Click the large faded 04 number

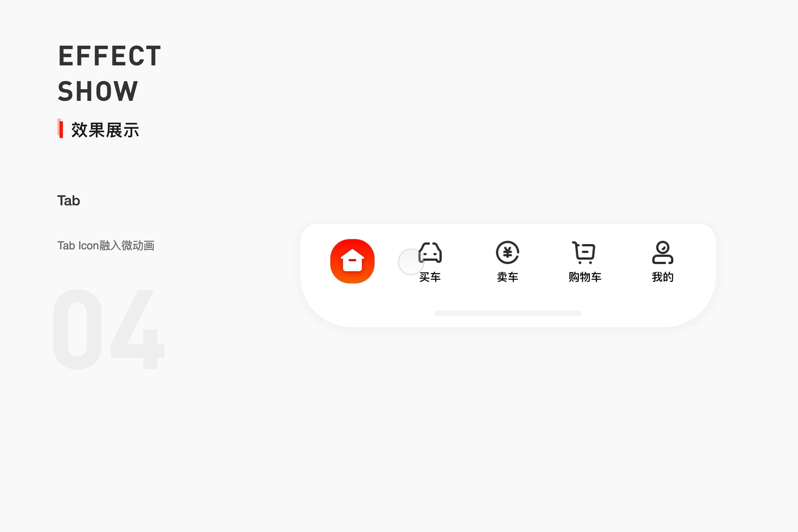[x=109, y=329]
